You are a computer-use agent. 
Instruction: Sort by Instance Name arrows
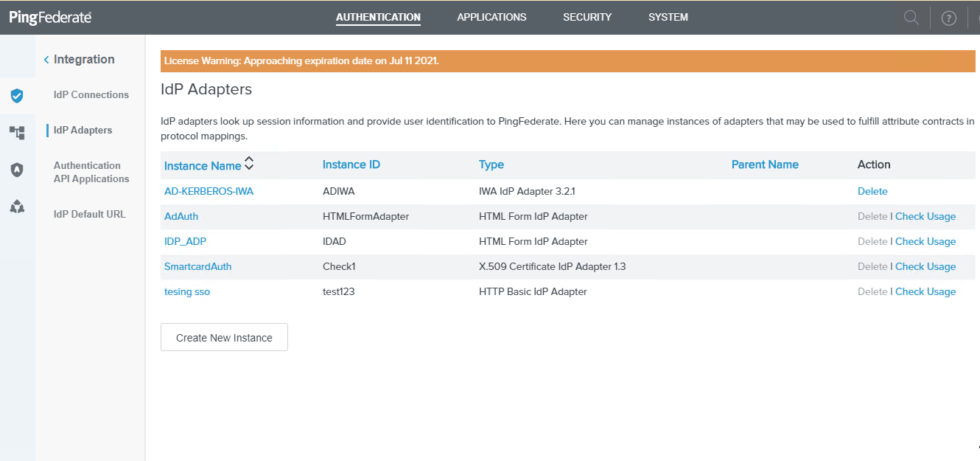click(x=249, y=163)
